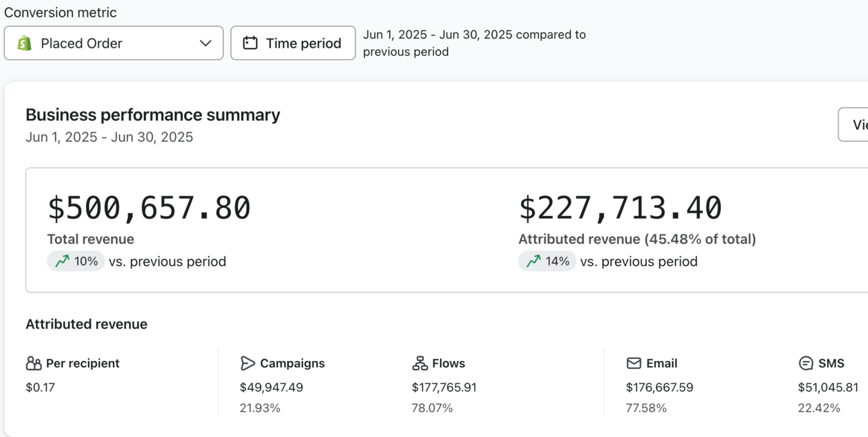
Task: Click the Flows percentage 78.07%
Action: 432,408
